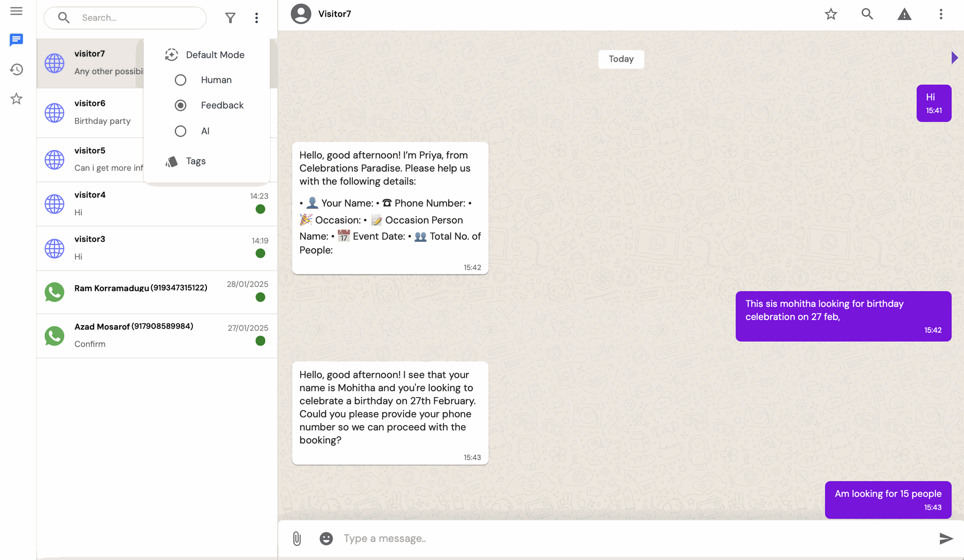Attach a file with paperclip
Screen dimensions: 964x560
pyautogui.click(x=297, y=538)
